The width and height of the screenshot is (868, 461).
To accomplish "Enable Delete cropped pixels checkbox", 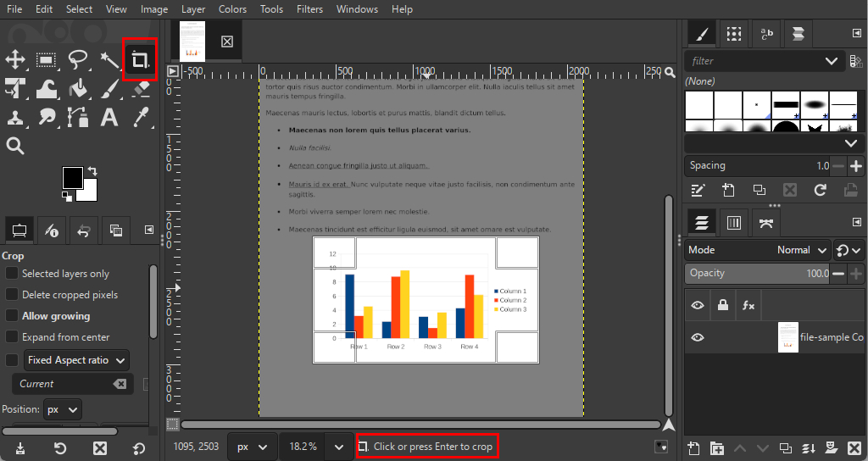I will [x=12, y=294].
